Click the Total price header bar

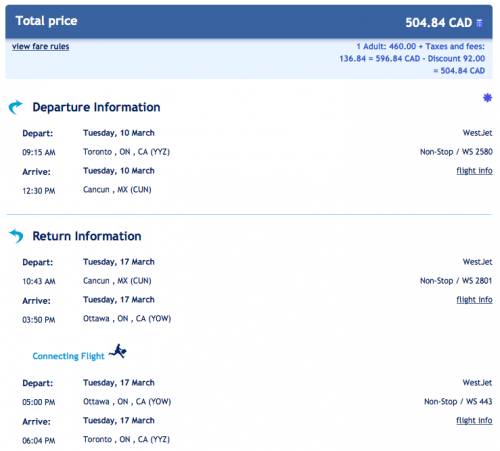point(249,22)
